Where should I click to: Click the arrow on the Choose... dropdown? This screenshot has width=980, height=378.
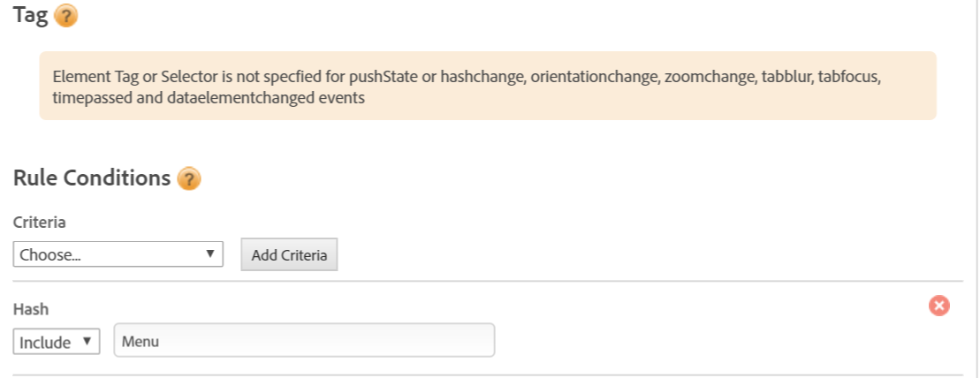tap(209, 254)
